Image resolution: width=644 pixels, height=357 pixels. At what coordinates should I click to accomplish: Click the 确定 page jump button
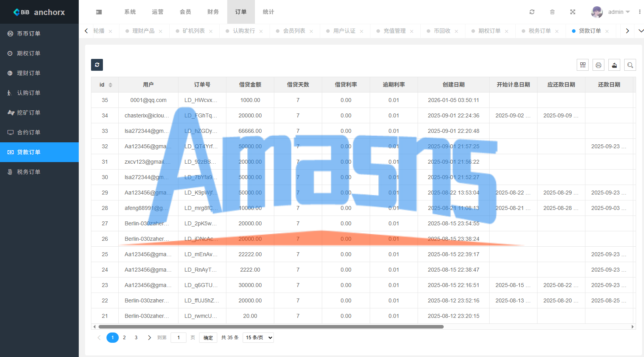coord(208,338)
